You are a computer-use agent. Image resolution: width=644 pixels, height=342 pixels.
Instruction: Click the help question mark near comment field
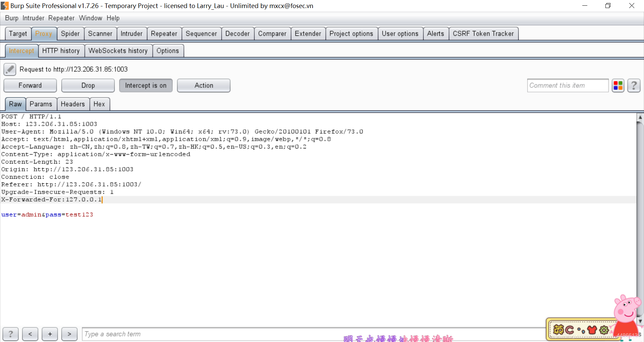pyautogui.click(x=634, y=86)
